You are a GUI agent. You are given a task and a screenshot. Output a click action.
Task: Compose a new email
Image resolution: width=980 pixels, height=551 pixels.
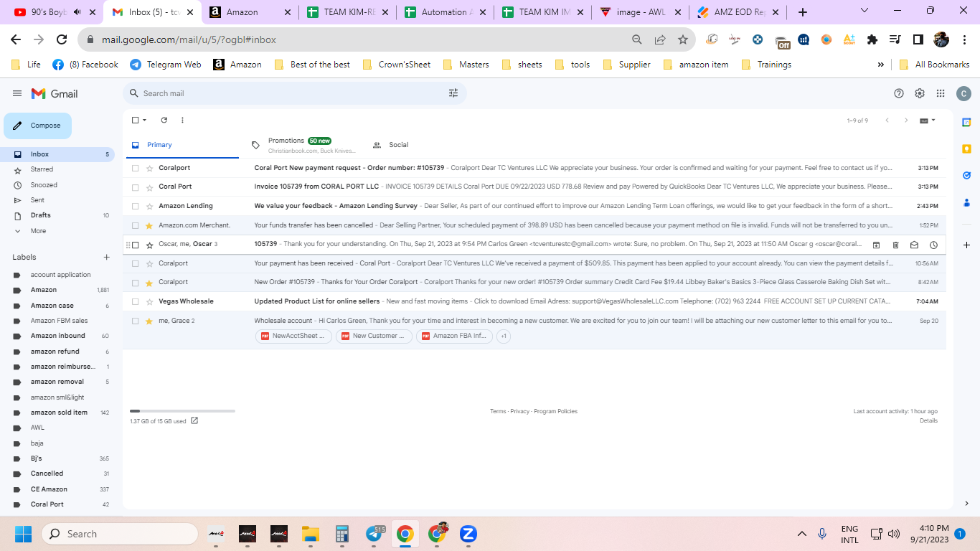tap(38, 126)
